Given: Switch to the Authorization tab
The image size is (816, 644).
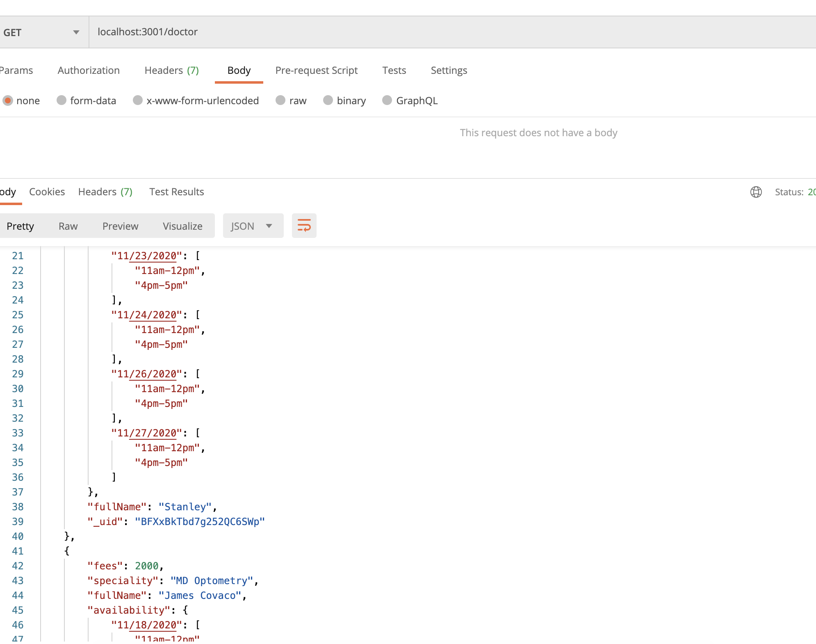Looking at the screenshot, I should [x=89, y=71].
